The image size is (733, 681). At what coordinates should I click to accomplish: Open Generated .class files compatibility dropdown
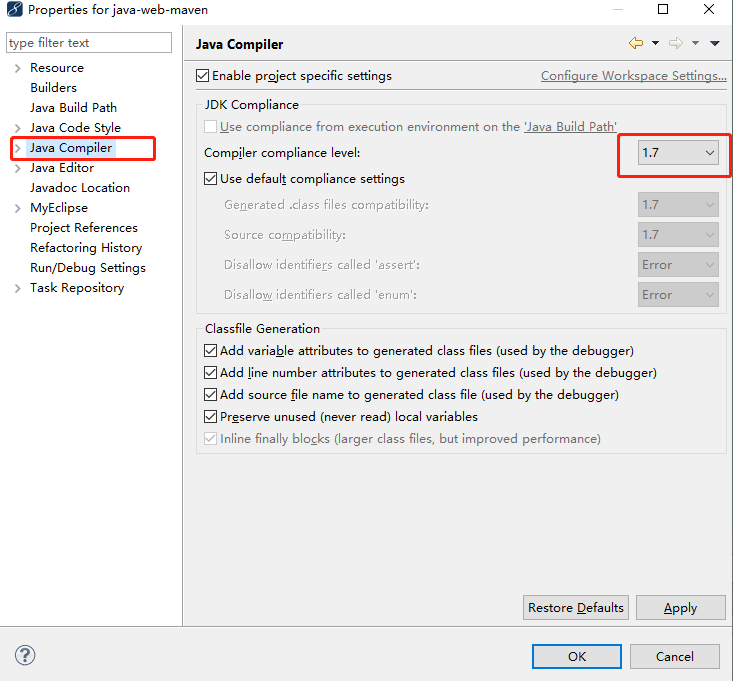pos(678,205)
